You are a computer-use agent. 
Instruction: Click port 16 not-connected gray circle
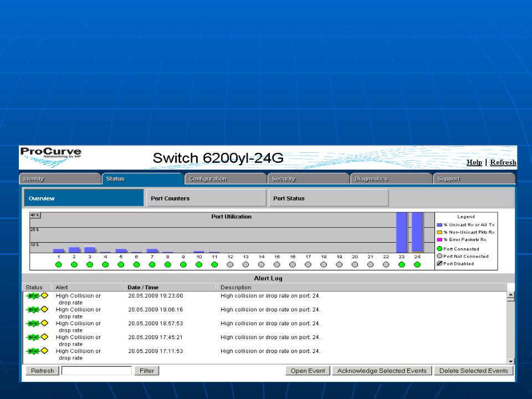tap(293, 265)
